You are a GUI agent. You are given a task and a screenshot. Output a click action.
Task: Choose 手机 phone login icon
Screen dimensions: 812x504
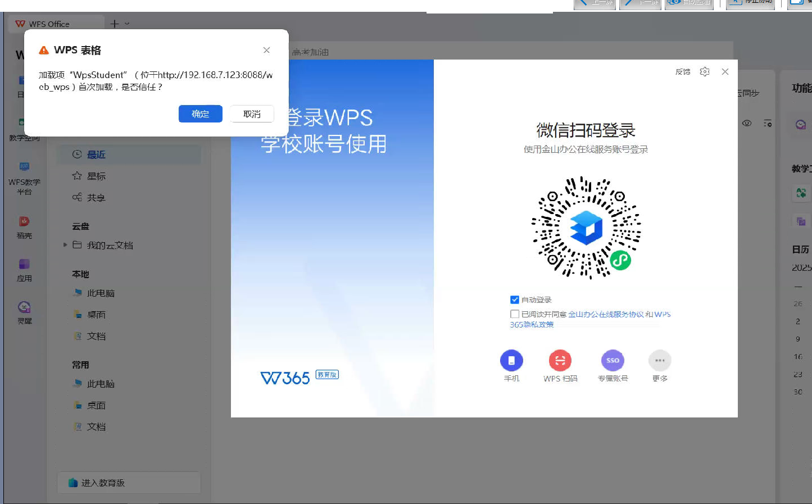[511, 361]
